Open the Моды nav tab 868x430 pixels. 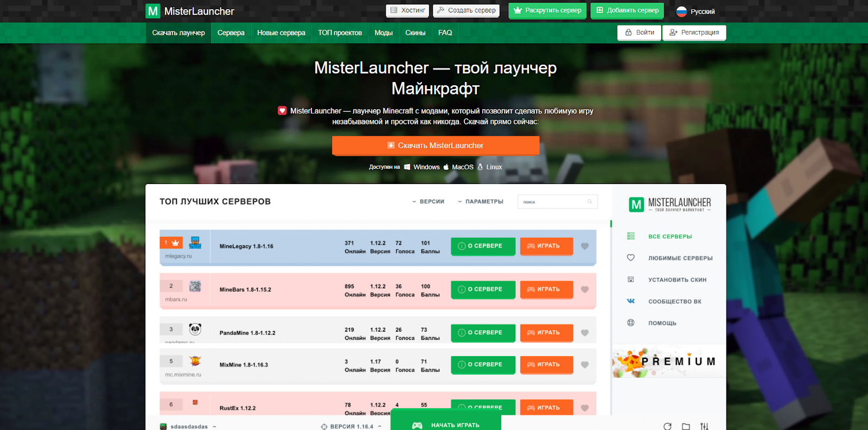tap(384, 33)
